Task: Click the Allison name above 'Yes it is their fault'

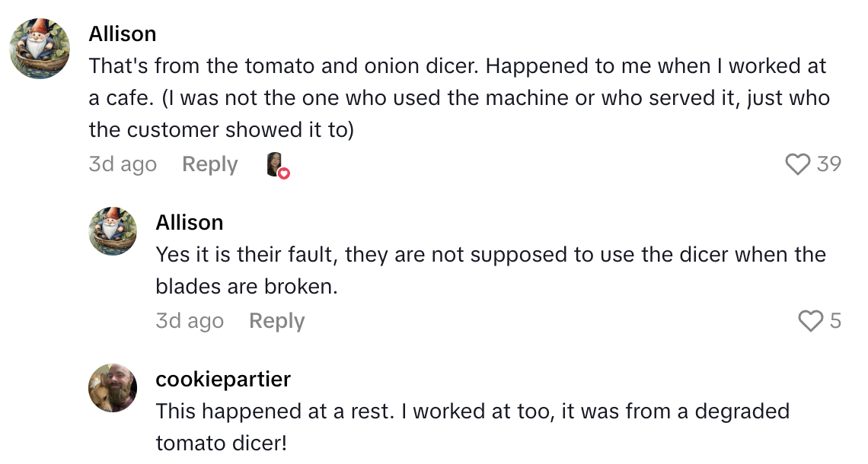Action: 190,222
